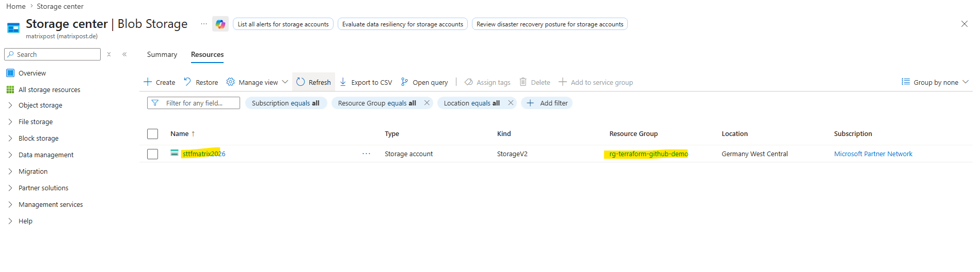Remove the Resource Group equals all filter
Viewport: 980px width, 272px height.
(427, 103)
